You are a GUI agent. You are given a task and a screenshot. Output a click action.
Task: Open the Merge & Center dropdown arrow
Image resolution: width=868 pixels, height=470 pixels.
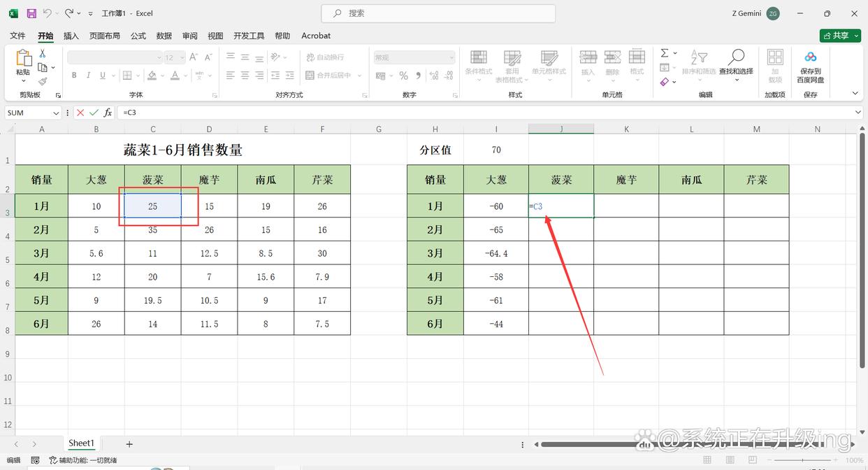(x=359, y=76)
